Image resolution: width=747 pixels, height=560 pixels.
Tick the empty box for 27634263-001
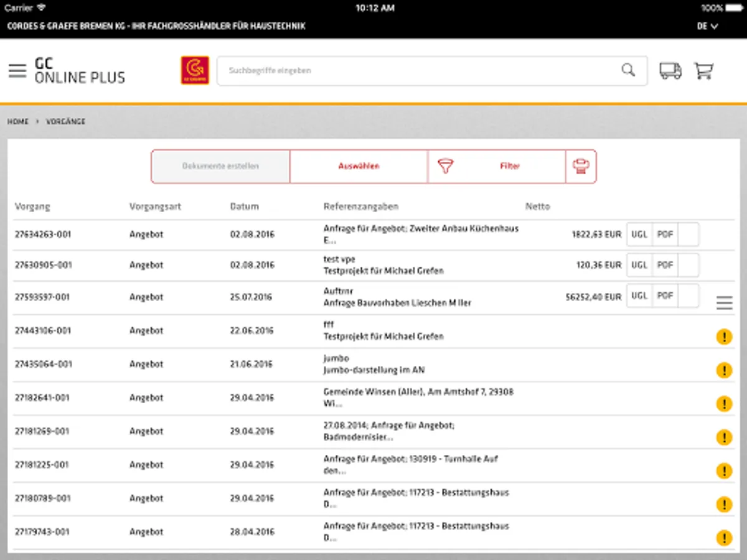688,235
